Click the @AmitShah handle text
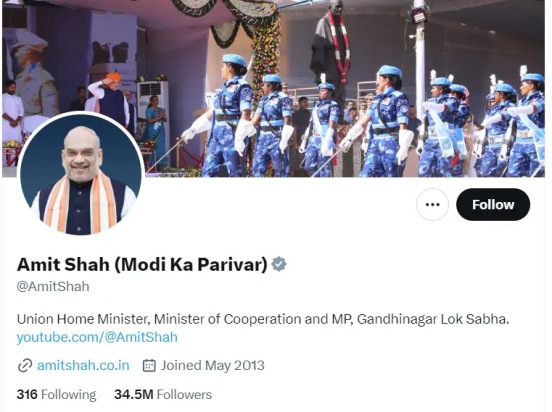The height and width of the screenshot is (412, 552). coord(53,286)
